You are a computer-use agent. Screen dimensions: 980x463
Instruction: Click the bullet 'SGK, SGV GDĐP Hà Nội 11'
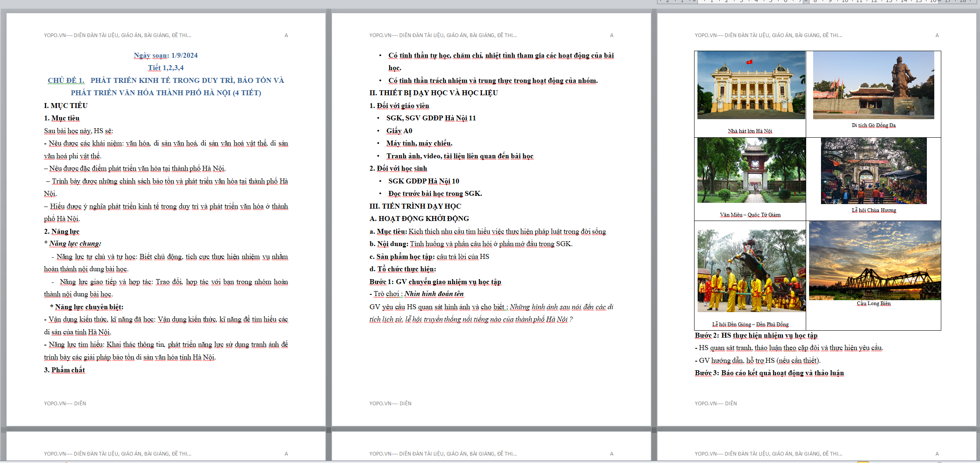coord(431,118)
